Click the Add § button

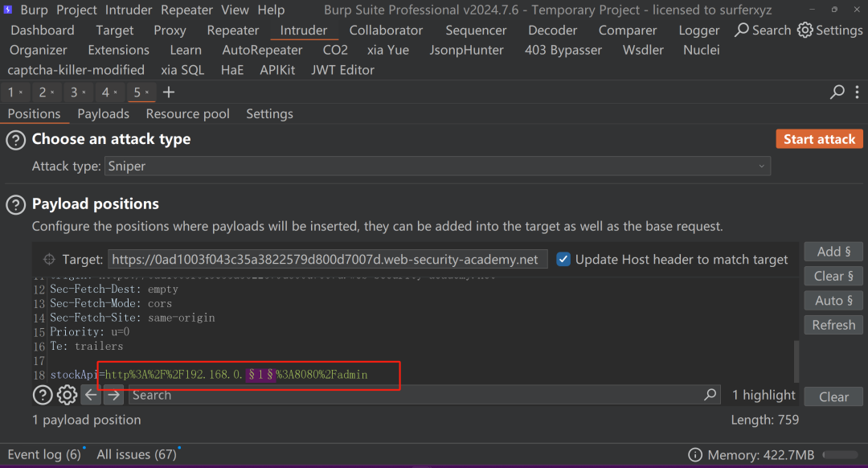[x=833, y=252]
